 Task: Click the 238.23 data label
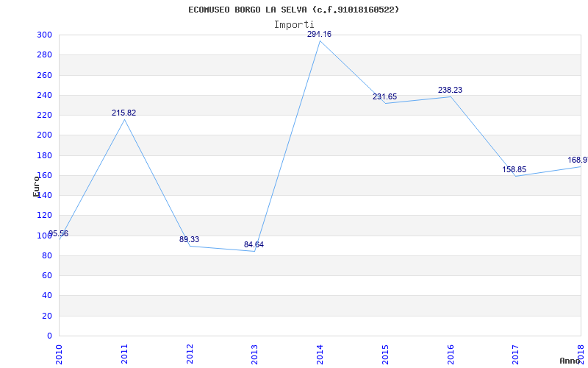pyautogui.click(x=450, y=90)
